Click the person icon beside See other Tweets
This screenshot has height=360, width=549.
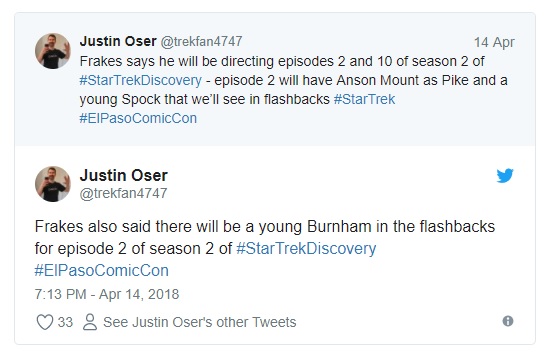coord(90,322)
